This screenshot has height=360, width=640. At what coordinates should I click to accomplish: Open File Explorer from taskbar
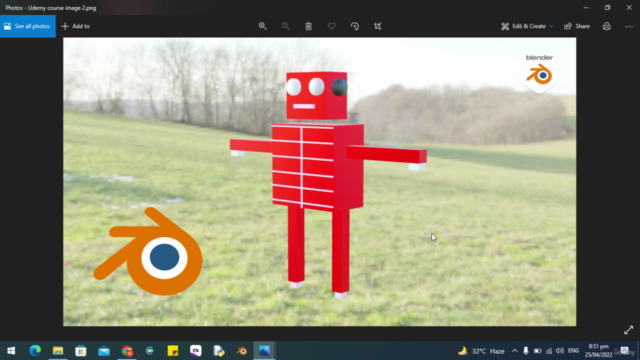tap(58, 351)
